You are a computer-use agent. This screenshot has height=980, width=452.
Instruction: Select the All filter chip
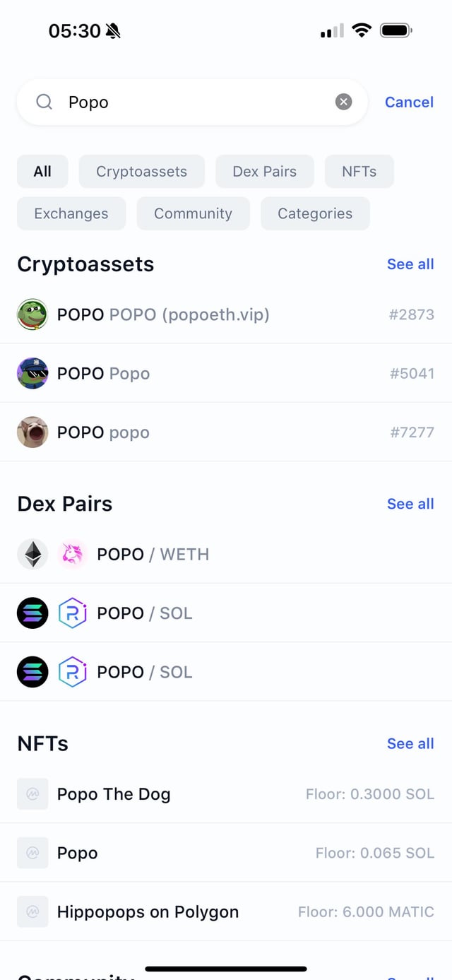(x=42, y=172)
